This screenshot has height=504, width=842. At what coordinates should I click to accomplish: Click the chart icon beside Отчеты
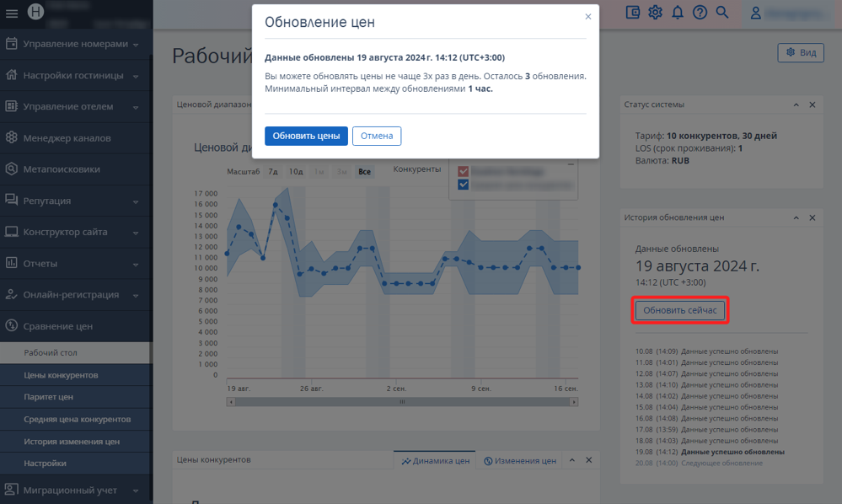[11, 262]
